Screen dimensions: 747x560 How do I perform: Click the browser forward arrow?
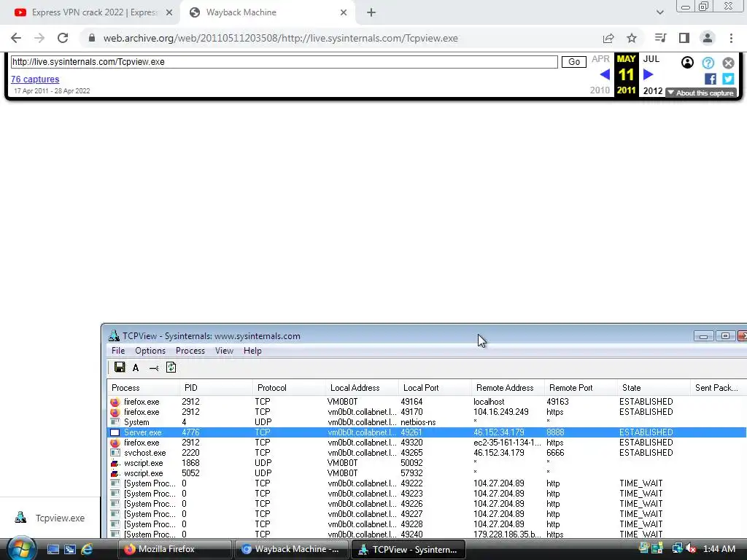39,38
